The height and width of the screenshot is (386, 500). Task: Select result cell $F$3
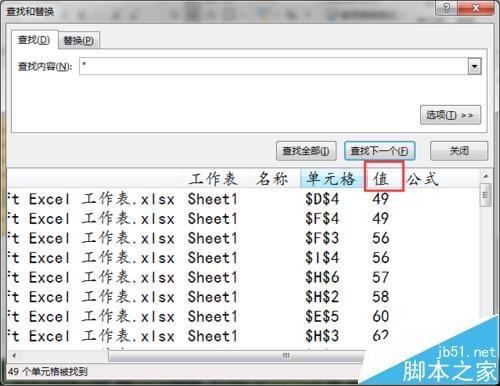coord(322,238)
